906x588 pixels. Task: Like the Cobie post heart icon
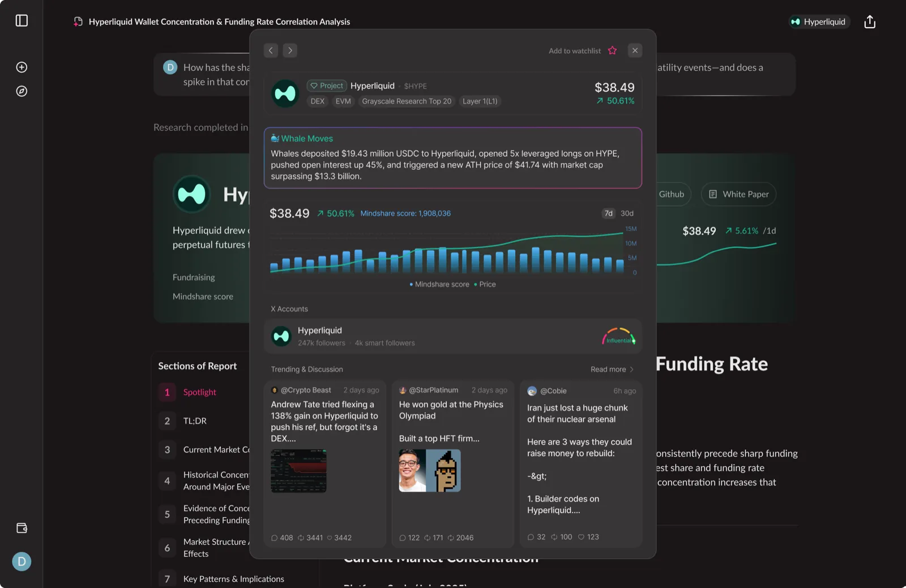pos(581,537)
